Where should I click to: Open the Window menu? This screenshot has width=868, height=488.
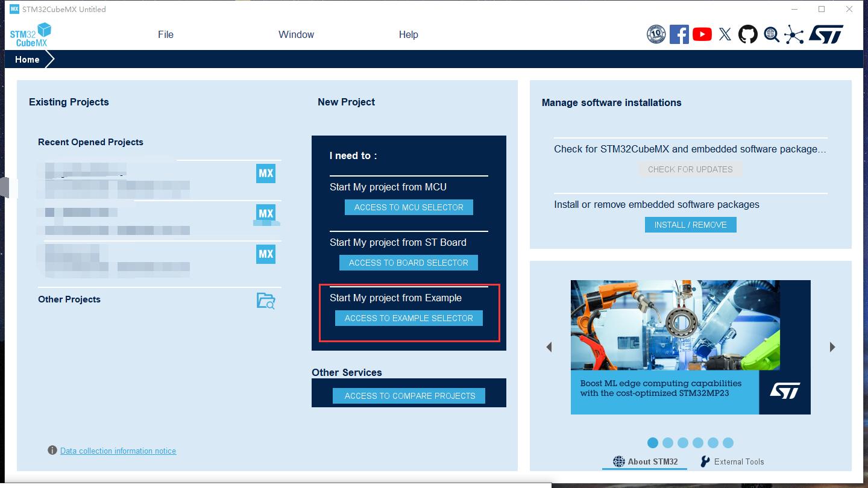click(296, 35)
